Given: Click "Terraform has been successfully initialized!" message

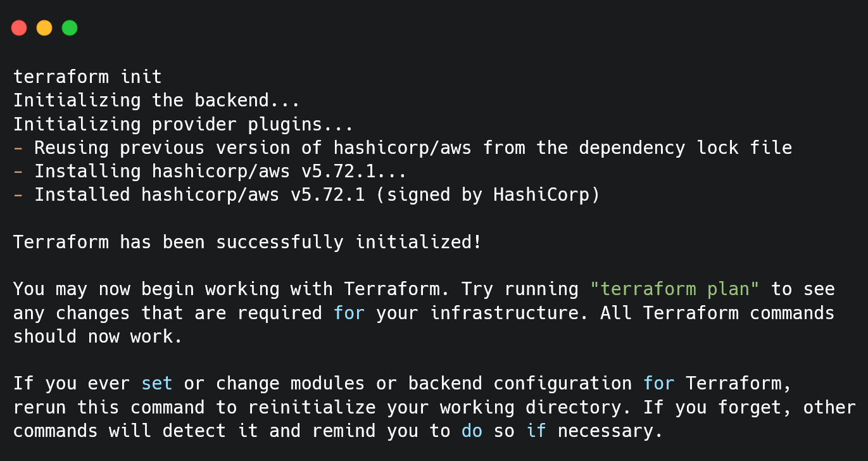Looking at the screenshot, I should [x=248, y=243].
